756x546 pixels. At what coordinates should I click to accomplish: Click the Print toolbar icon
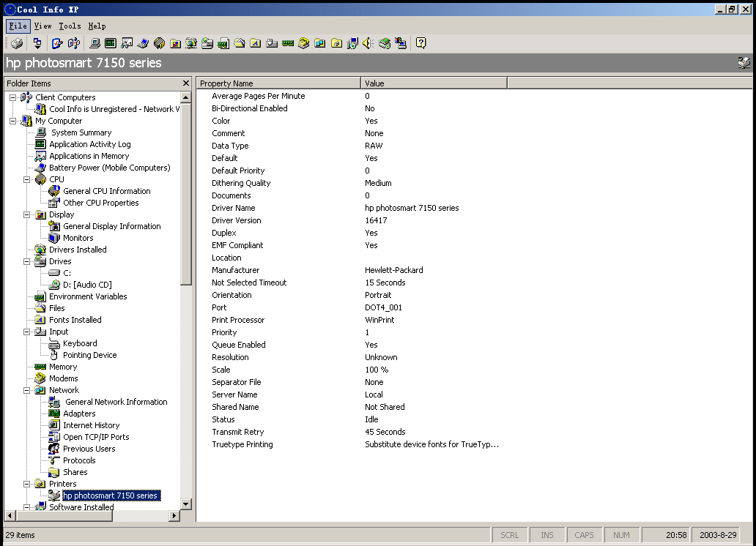click(17, 43)
